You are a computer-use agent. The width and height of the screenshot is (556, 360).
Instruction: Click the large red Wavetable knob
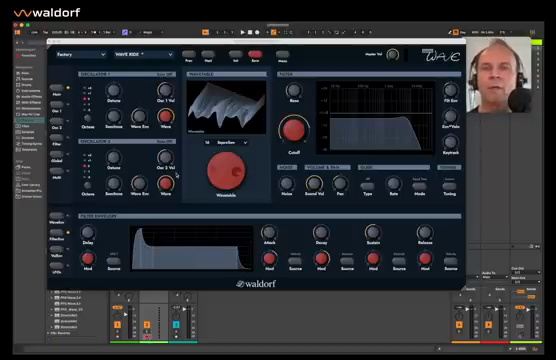pos(226,171)
